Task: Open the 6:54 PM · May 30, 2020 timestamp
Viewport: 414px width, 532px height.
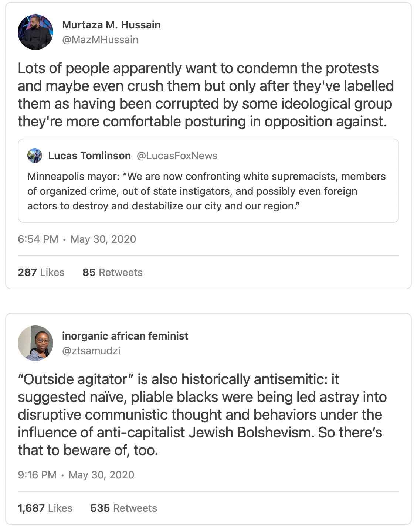Action: [x=77, y=239]
